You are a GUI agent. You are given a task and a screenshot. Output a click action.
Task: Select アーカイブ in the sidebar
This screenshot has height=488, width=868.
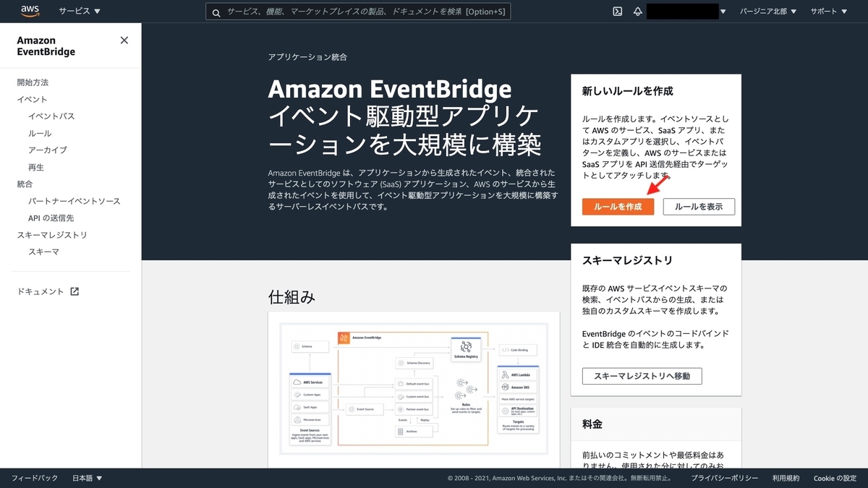pos(48,150)
